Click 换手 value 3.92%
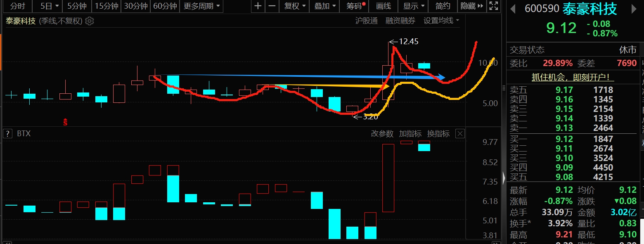This screenshot has width=644, height=244. click(560, 224)
